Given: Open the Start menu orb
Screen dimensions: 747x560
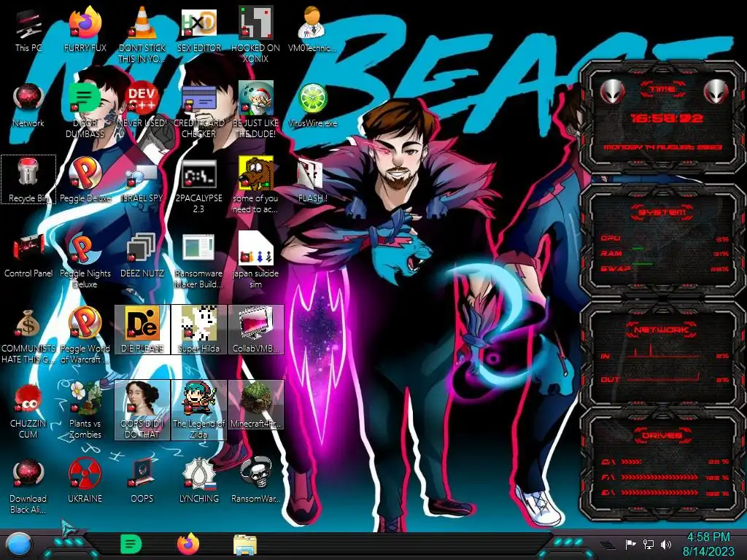Looking at the screenshot, I should click(19, 545).
